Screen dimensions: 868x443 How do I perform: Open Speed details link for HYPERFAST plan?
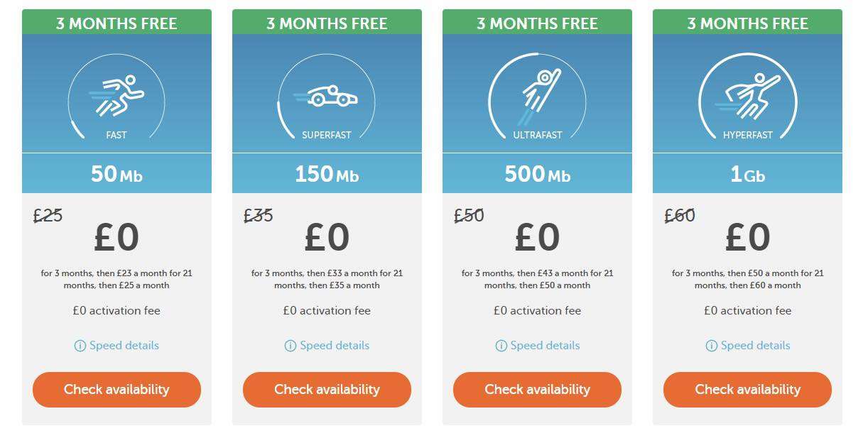[755, 346]
